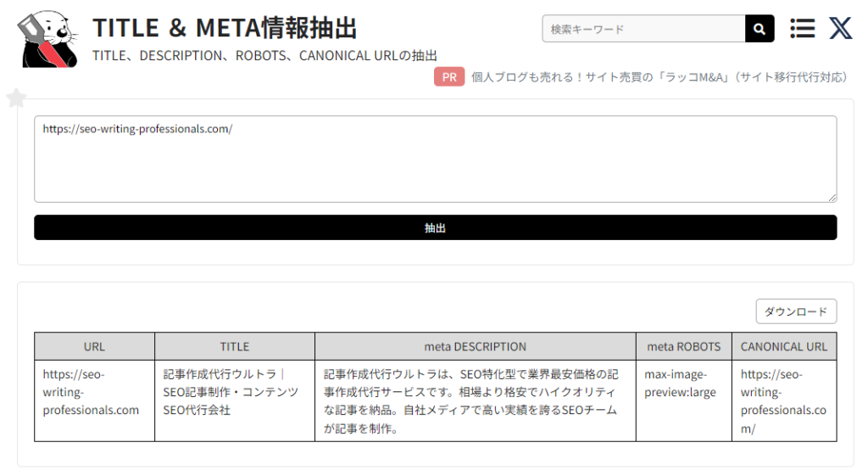Image resolution: width=868 pixels, height=476 pixels.
Task: Focus the 検索キーワード search field
Action: coord(644,29)
